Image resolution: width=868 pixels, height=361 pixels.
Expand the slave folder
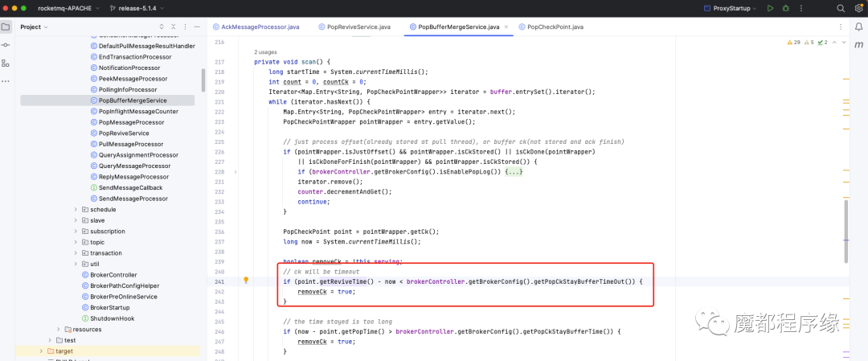[76, 220]
